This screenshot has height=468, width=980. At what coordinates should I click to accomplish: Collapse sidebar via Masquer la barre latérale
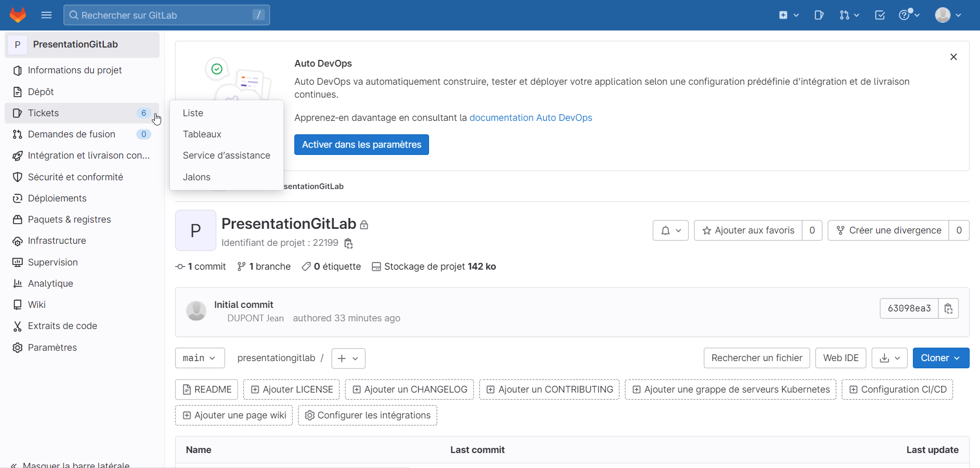70,465
